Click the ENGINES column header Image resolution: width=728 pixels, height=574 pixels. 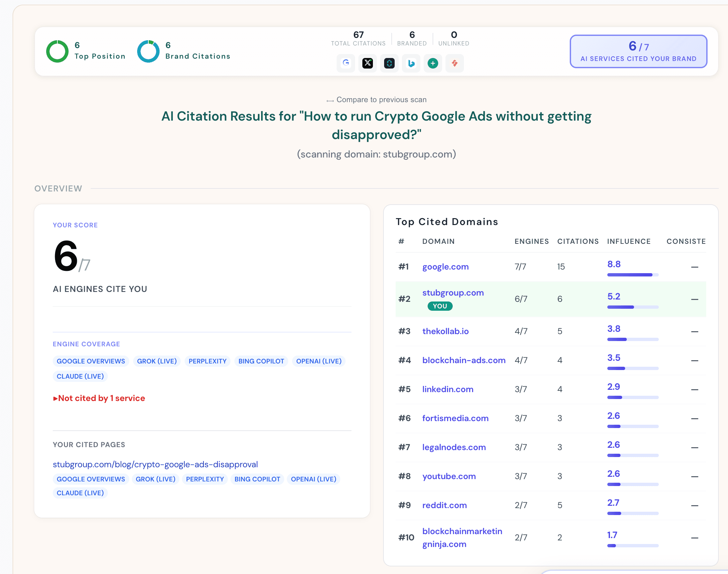pos(531,241)
